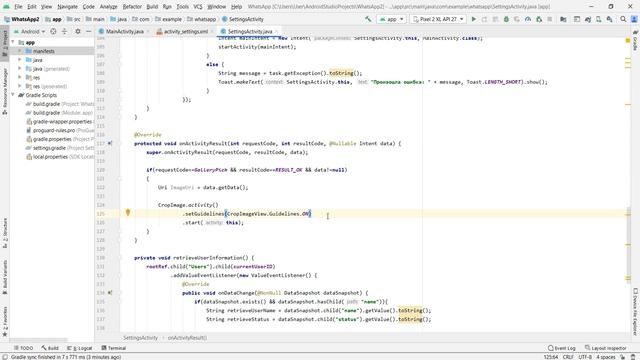Open the IDE notifications icon in status bar
Screen dimensions: 640x360
[633, 357]
